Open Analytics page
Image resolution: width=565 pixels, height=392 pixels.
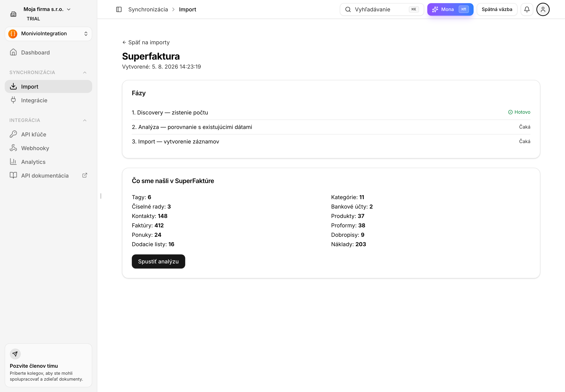48,162
